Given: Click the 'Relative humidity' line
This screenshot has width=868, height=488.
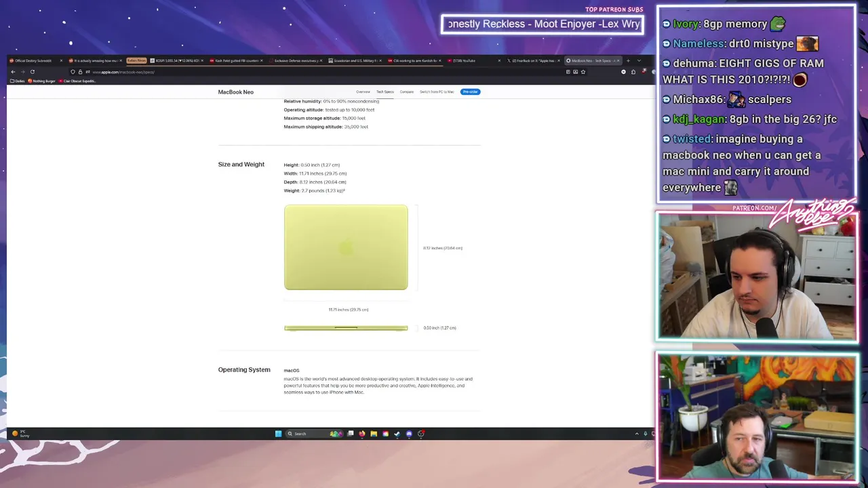Looking at the screenshot, I should pos(331,102).
